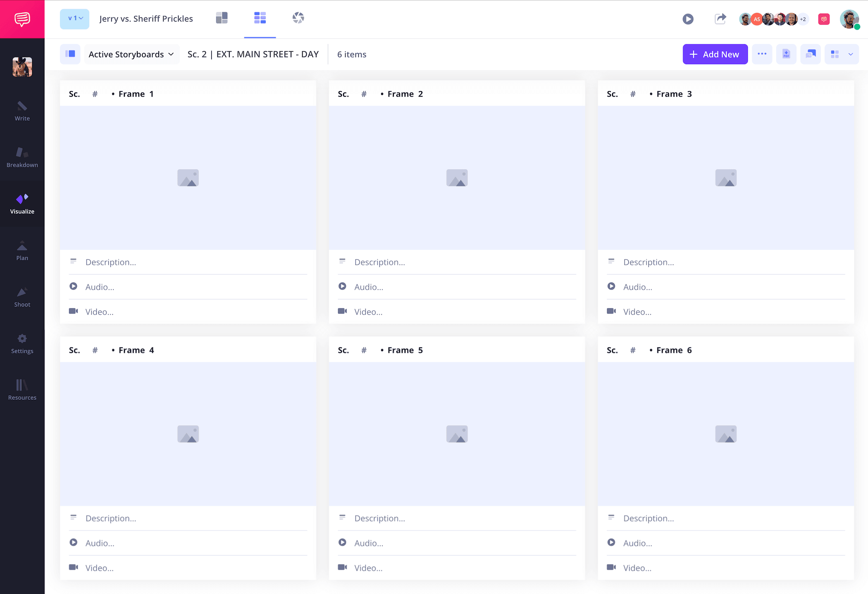The width and height of the screenshot is (868, 594).
Task: Start the storyboard presentation playback
Action: coord(688,19)
